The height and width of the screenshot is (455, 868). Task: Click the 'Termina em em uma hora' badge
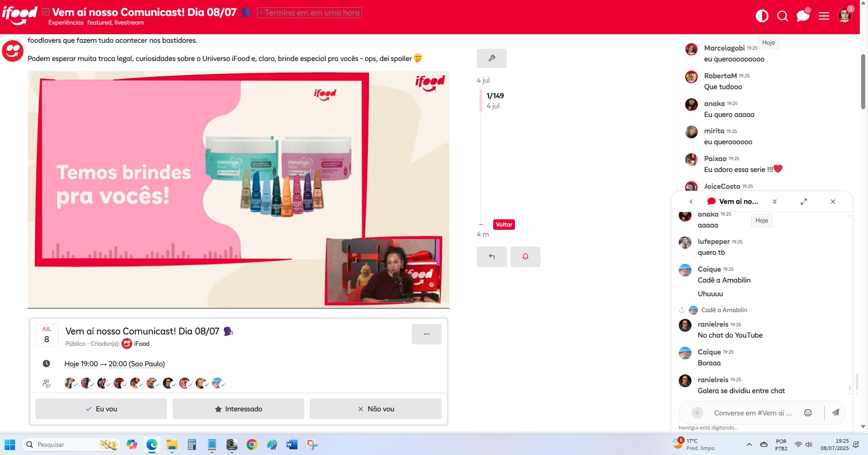click(309, 13)
